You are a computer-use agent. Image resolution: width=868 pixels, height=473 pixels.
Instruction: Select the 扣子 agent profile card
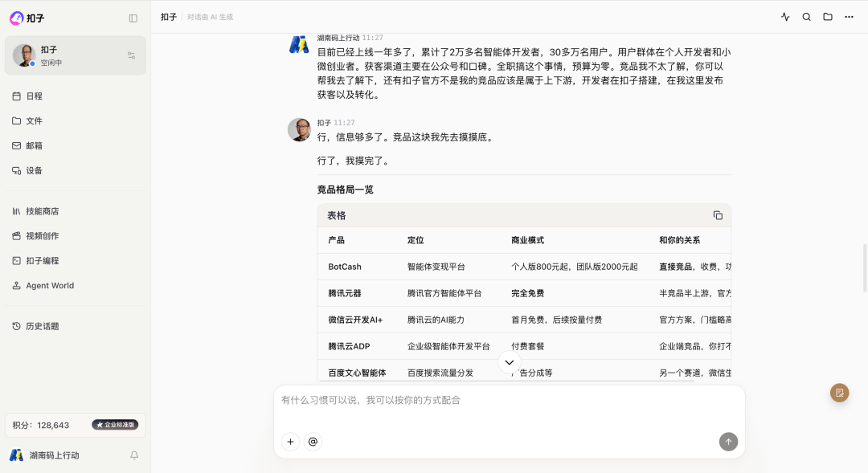76,55
